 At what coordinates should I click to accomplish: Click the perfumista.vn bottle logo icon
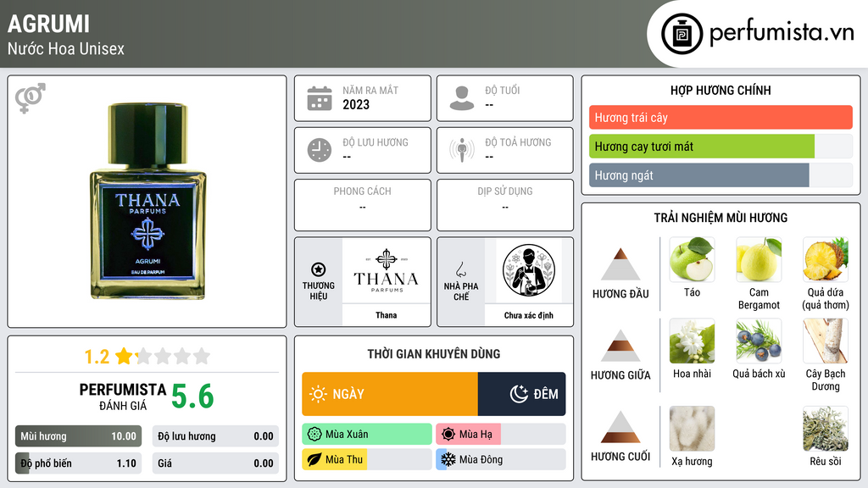pos(682,34)
